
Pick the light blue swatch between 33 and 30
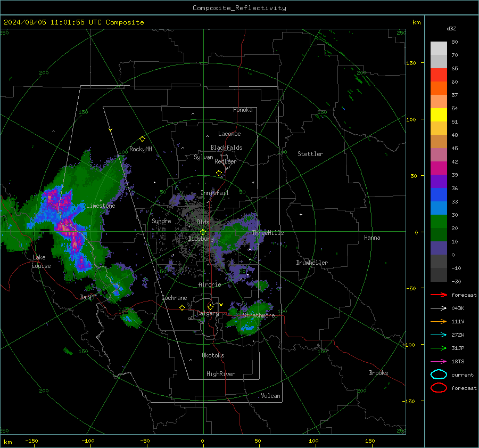point(439,208)
